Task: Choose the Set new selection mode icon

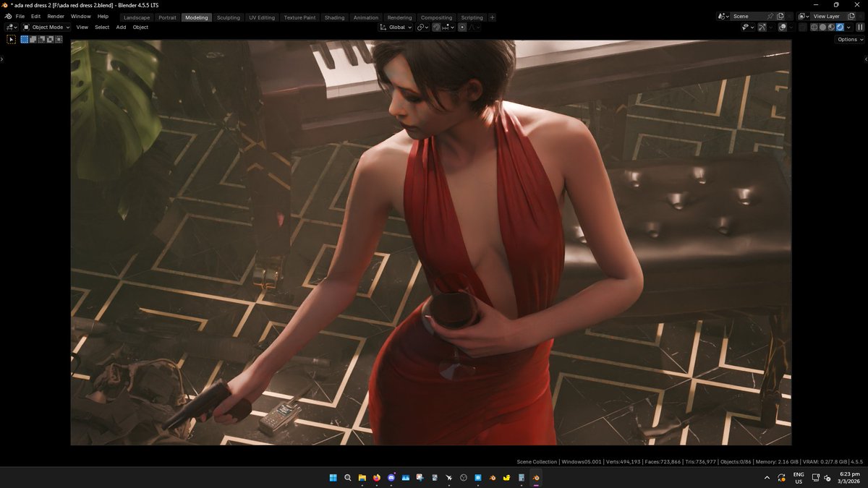Action: (24, 39)
